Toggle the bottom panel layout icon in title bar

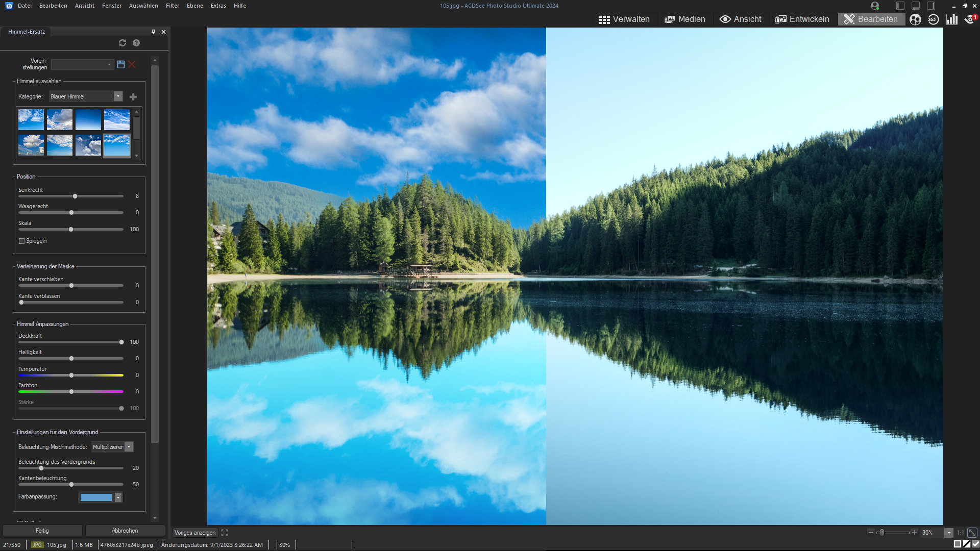pyautogui.click(x=916, y=6)
